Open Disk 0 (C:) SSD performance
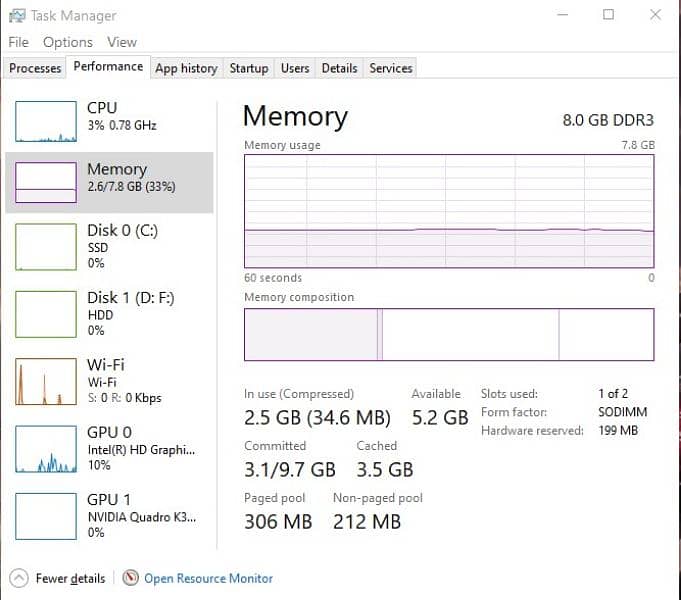 click(110, 245)
